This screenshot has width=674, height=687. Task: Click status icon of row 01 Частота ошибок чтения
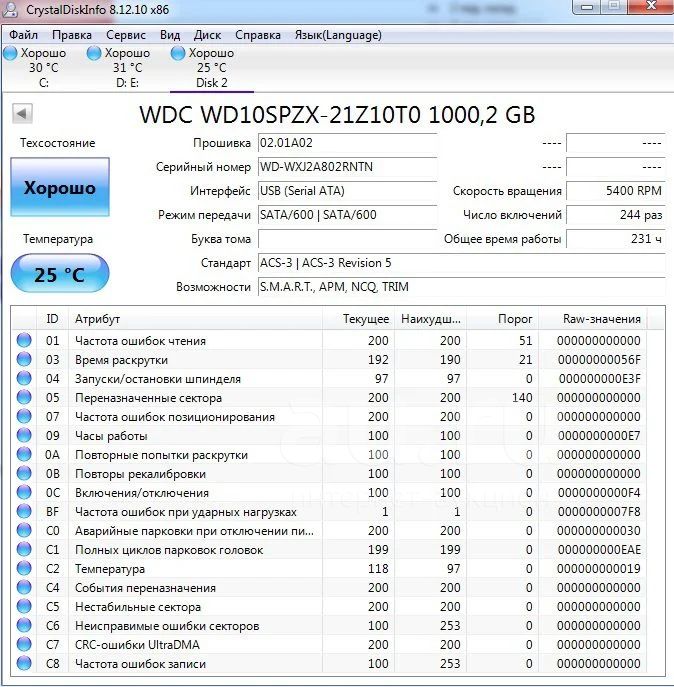tap(24, 340)
